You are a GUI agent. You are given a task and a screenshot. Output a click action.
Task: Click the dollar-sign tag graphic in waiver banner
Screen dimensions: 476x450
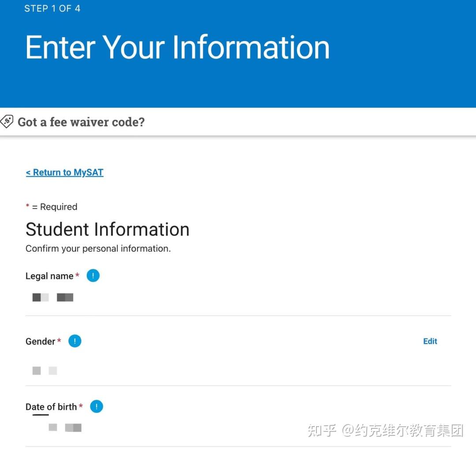7,120
